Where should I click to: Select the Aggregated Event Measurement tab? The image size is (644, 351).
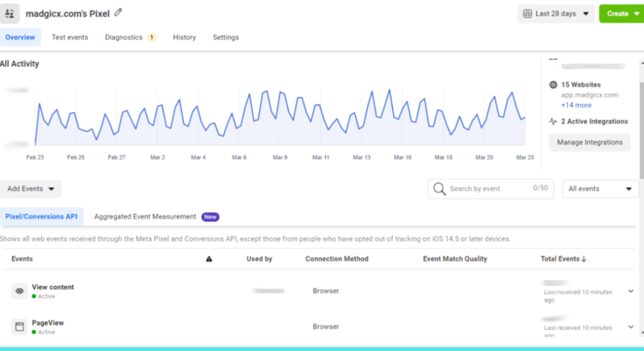pos(157,216)
